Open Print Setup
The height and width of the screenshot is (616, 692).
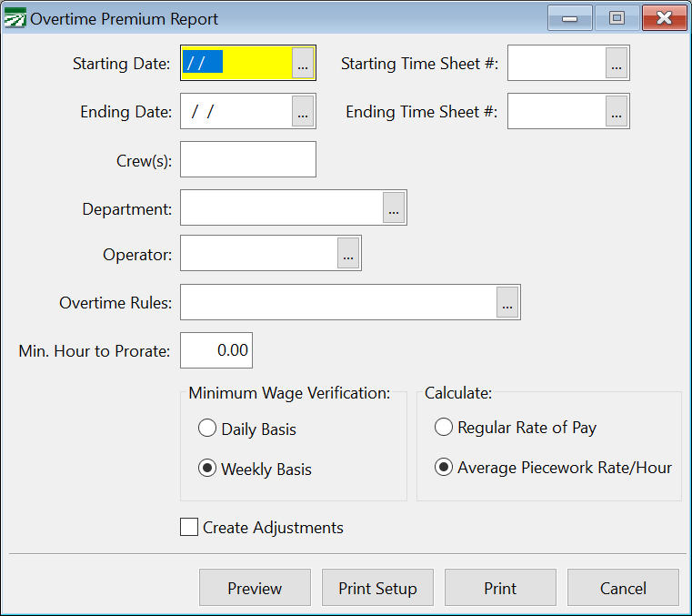377,588
